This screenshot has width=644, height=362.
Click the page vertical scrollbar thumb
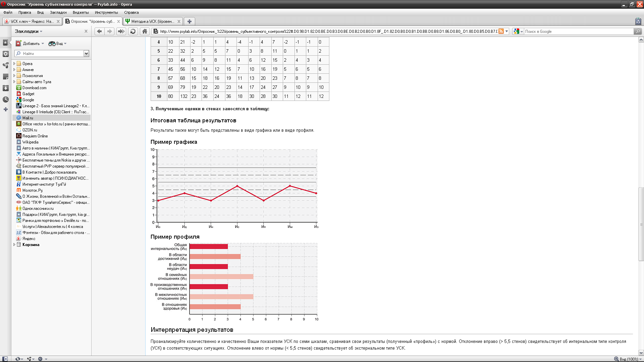click(x=641, y=224)
